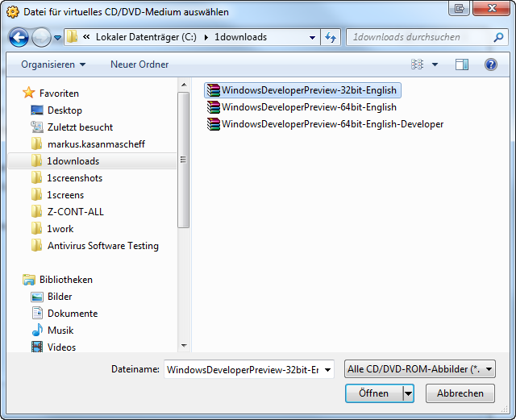Viewport: 516px width, 420px height.
Task: Open the Organisieren menu
Action: tap(53, 64)
